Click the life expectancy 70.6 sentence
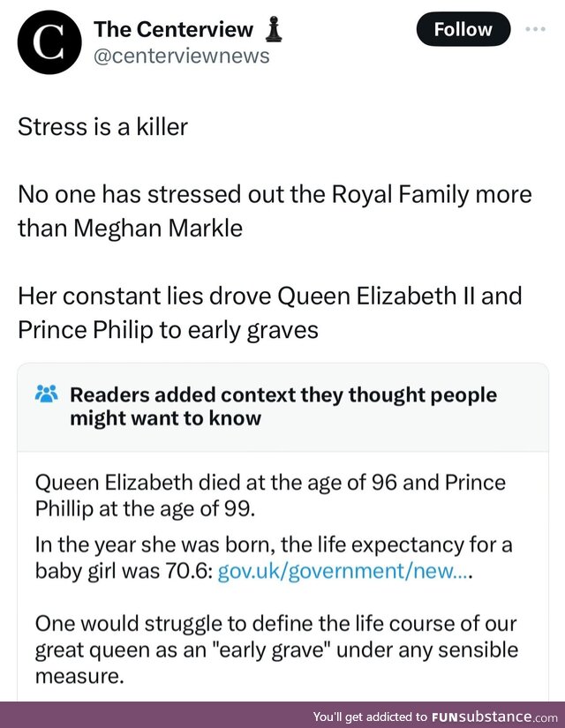The width and height of the screenshot is (565, 728). 274,558
